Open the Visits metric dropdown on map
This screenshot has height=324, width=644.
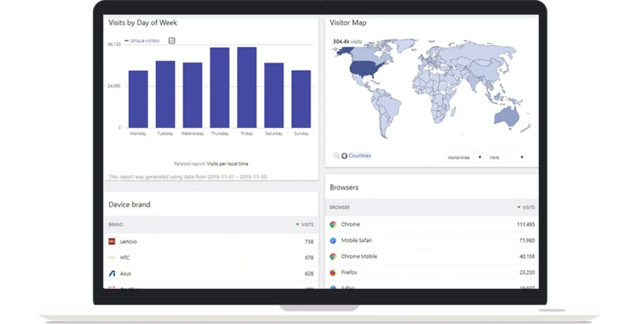point(506,157)
